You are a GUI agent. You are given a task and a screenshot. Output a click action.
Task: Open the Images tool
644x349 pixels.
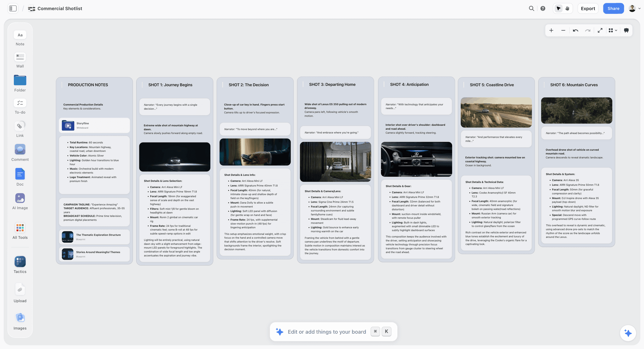[x=20, y=321]
